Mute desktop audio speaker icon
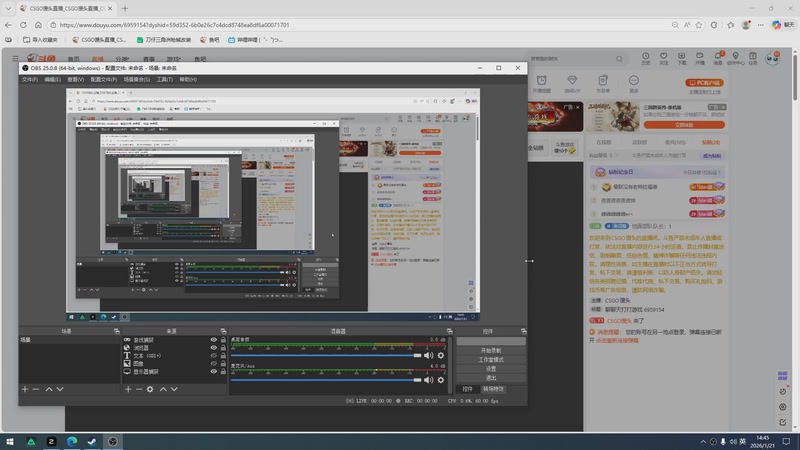The width and height of the screenshot is (800, 450). point(429,355)
